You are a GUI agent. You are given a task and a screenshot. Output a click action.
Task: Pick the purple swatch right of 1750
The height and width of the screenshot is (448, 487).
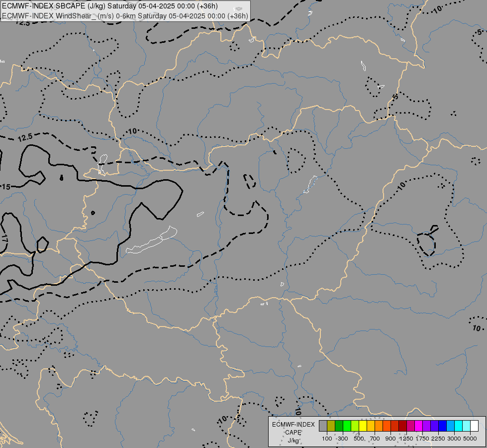426,426
